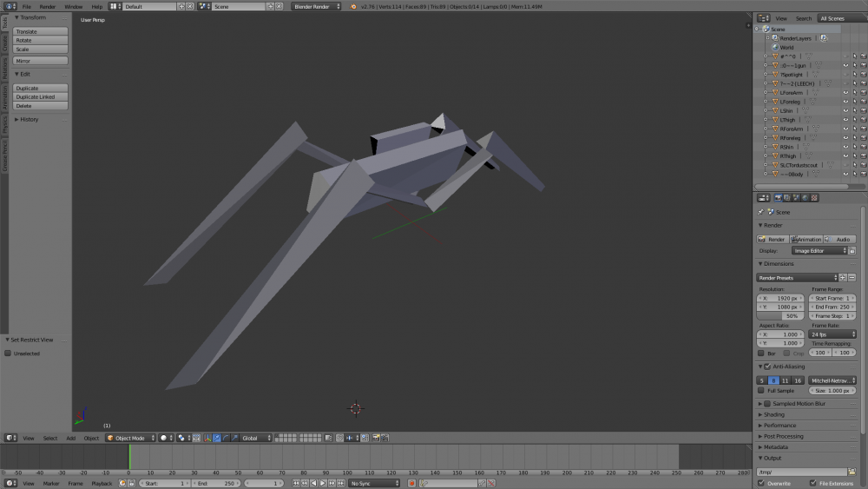This screenshot has width=868, height=489.
Task: Click the Render Layers properties tab icon
Action: click(x=786, y=198)
